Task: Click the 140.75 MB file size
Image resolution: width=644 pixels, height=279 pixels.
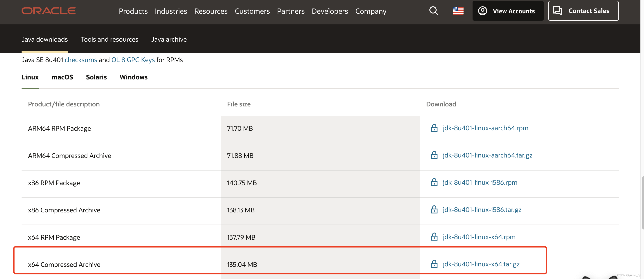Action: (242, 183)
